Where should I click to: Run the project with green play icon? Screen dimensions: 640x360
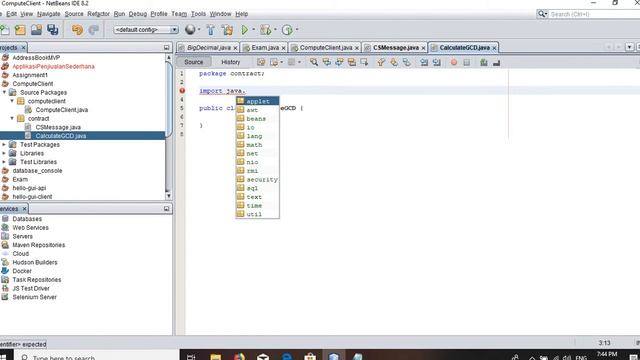(x=244, y=29)
